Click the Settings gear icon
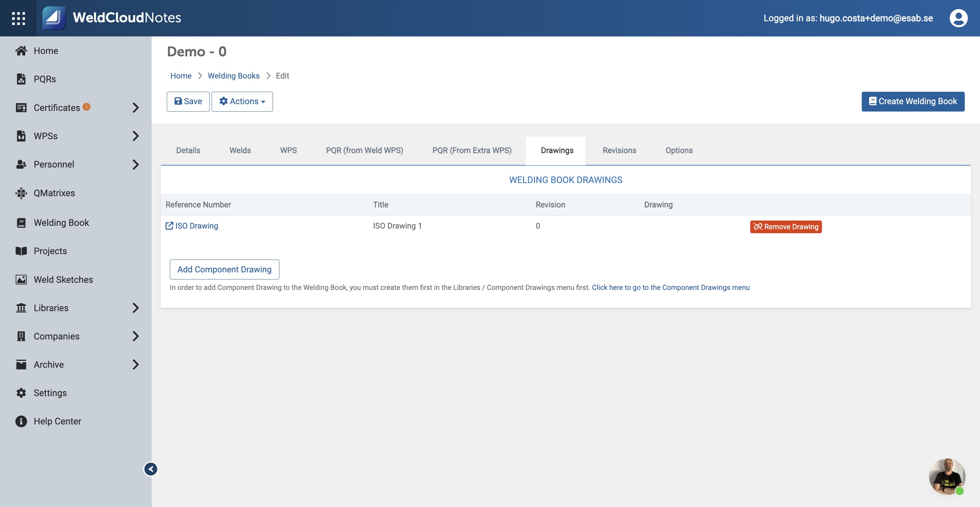Screen dimensions: 980x507 pyautogui.click(x=21, y=393)
